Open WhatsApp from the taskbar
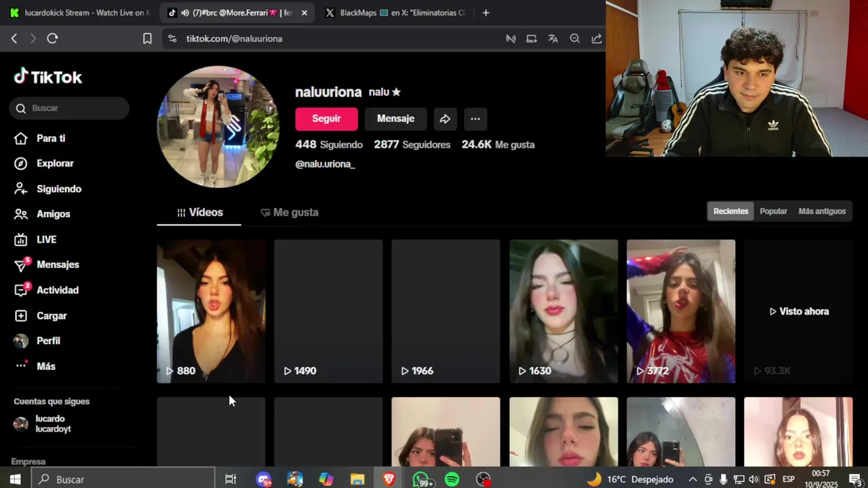 pyautogui.click(x=421, y=479)
